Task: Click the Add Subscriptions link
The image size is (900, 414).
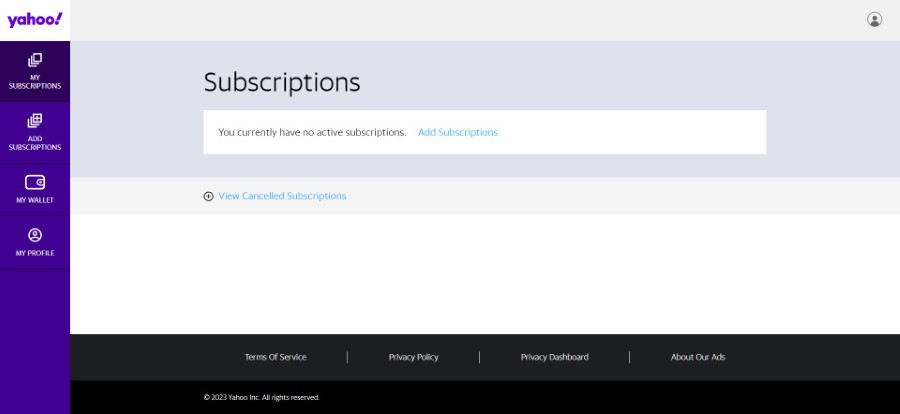Action: (x=458, y=132)
